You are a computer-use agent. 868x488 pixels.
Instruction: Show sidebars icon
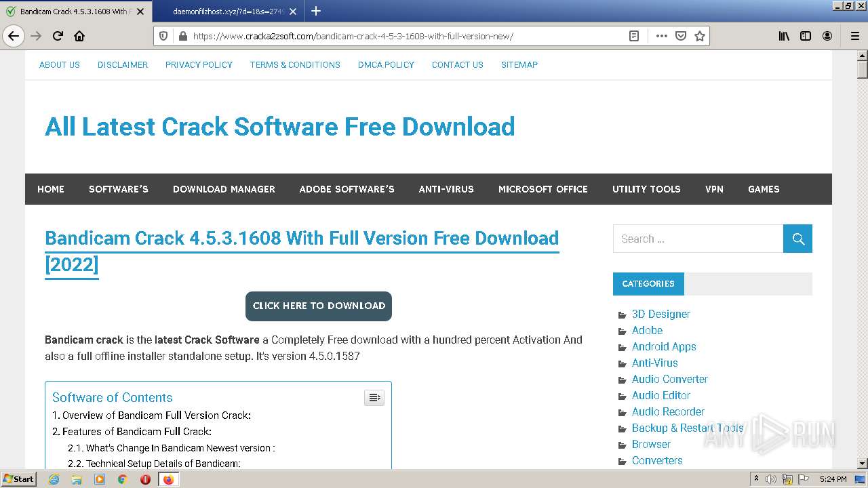[x=806, y=36]
